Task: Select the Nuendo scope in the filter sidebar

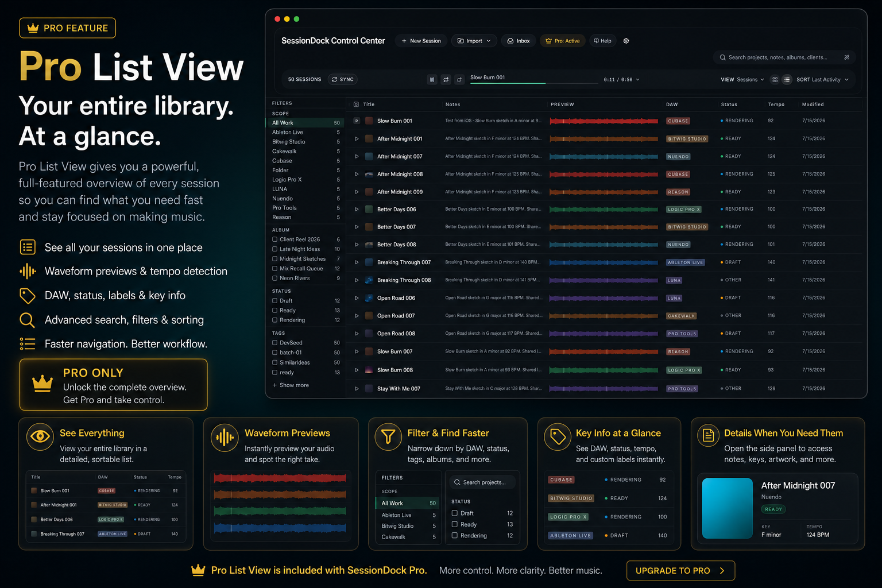Action: 306,199
